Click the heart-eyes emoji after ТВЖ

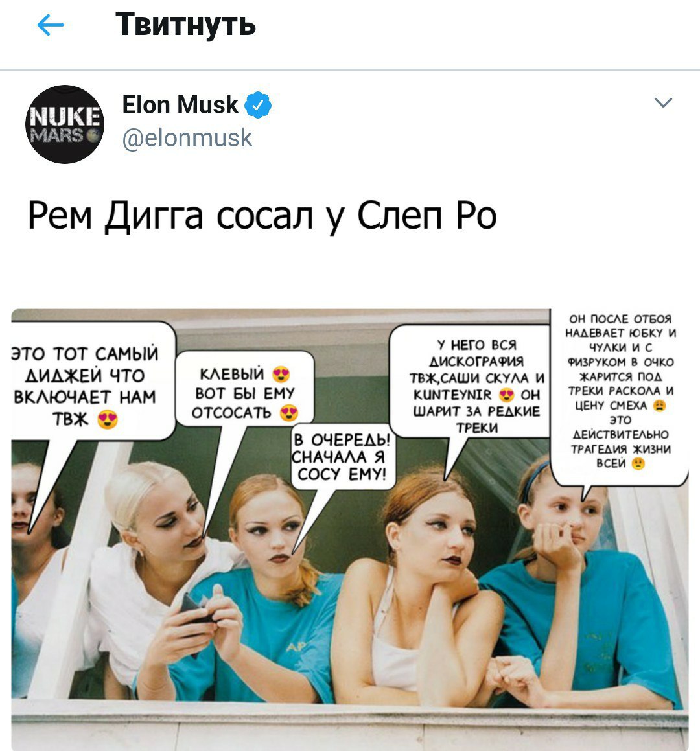108,420
